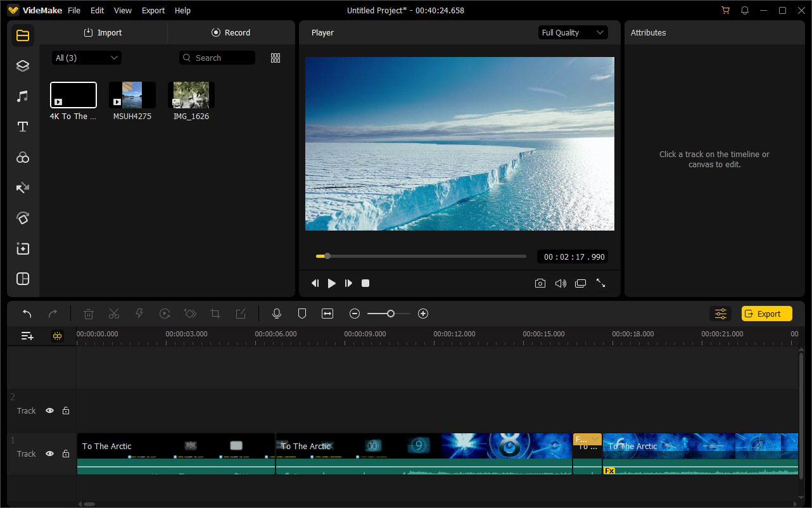812x508 pixels.
Task: Select the Text tool in the sidebar
Action: click(22, 126)
